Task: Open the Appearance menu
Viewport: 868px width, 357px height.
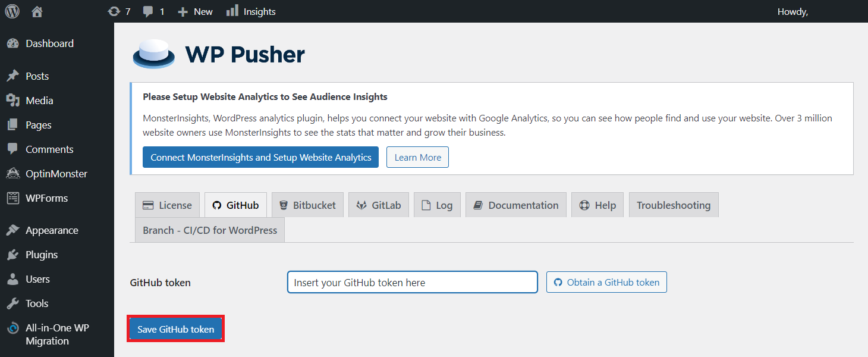Action: point(52,230)
